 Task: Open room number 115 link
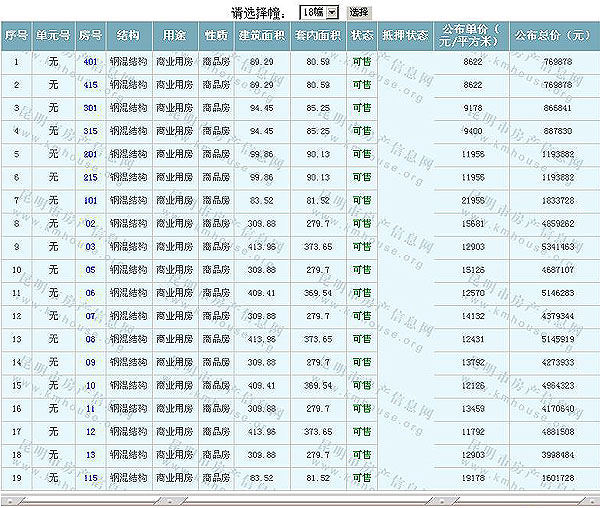click(91, 476)
